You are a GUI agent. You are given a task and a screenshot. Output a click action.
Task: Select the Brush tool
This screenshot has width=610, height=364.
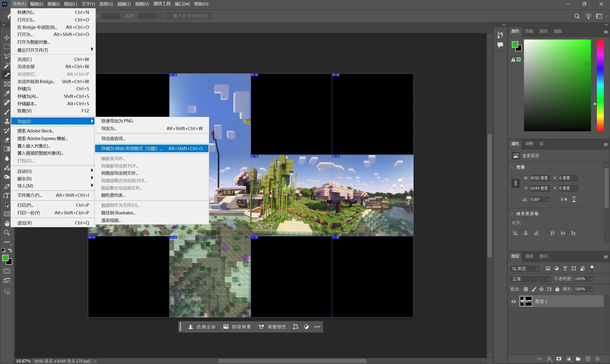(7, 112)
